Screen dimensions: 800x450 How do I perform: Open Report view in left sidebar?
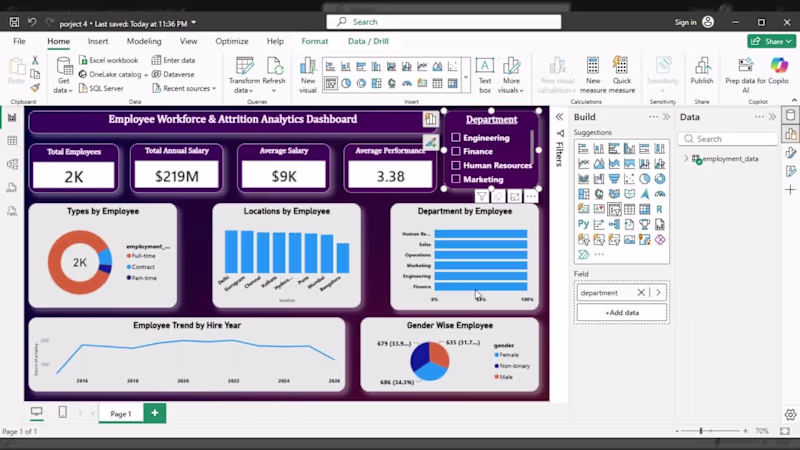(12, 118)
